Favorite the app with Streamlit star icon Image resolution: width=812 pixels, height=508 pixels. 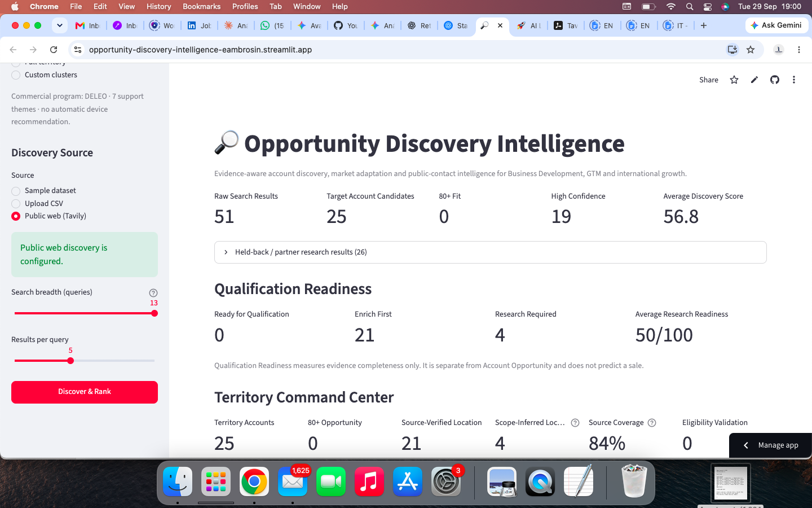tap(734, 80)
